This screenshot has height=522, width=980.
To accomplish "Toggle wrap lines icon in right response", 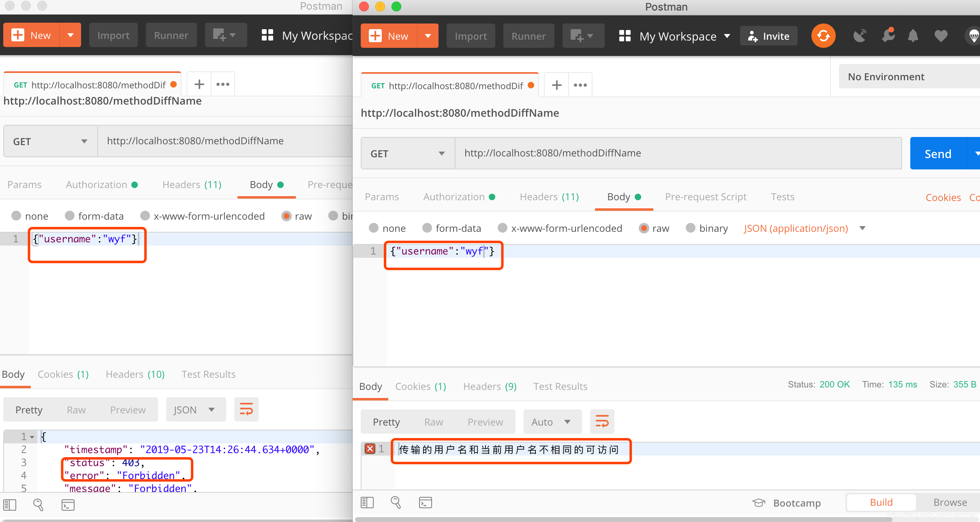I will coord(602,421).
